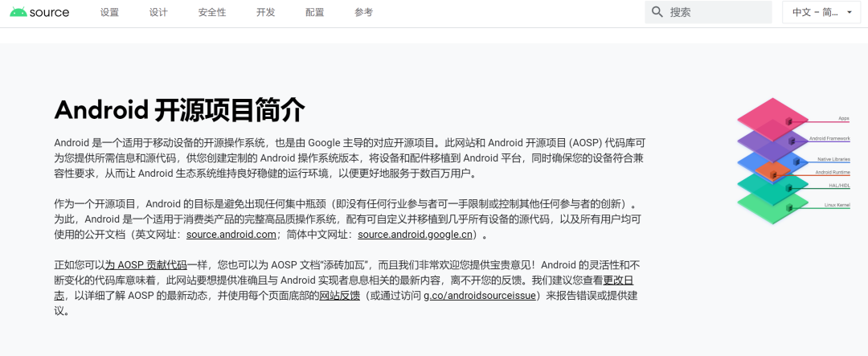Viewport: 868px width, 356px height.
Task: Open the 设置 menu tab
Action: (x=109, y=12)
